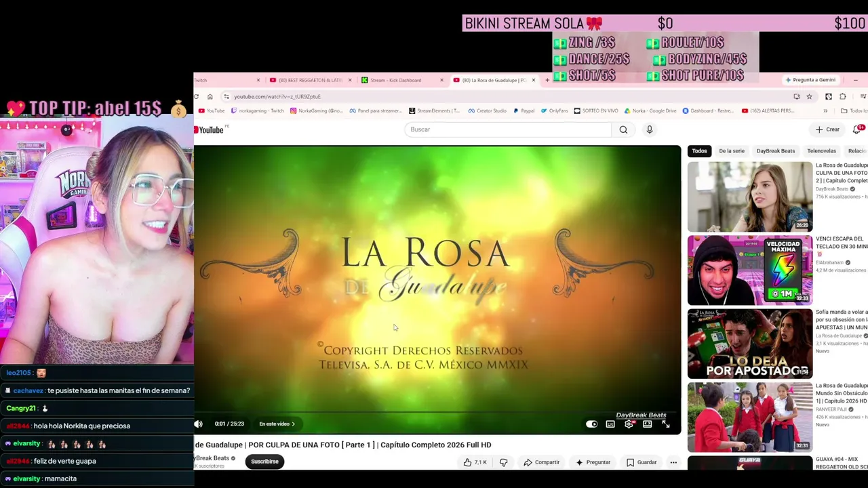Open the more actions ellipsis under the video
868x488 pixels.
[x=673, y=462]
